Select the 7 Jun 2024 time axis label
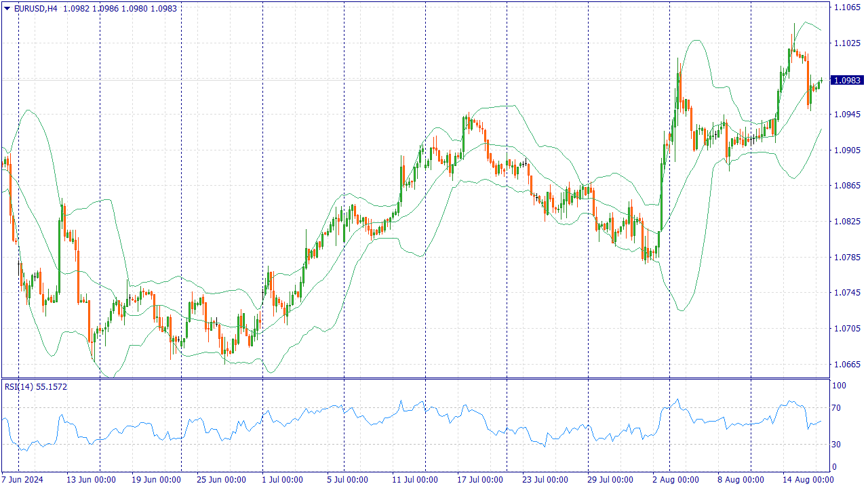Image resolution: width=868 pixels, height=488 pixels. pos(22,479)
